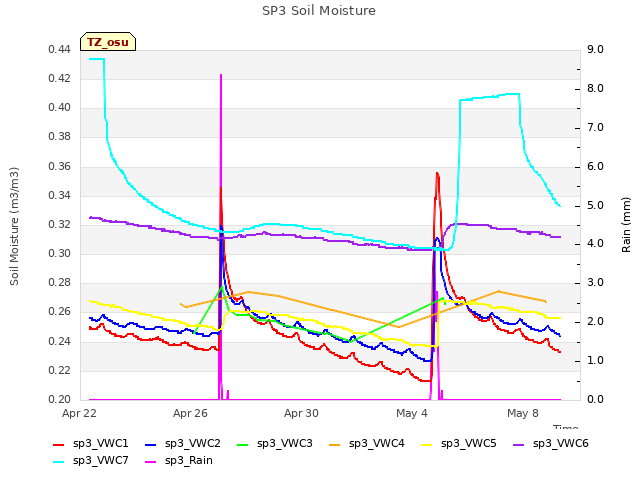This screenshot has height=480, width=640.
Task: Click the 3.0 rain axis value
Action: coord(596,283)
